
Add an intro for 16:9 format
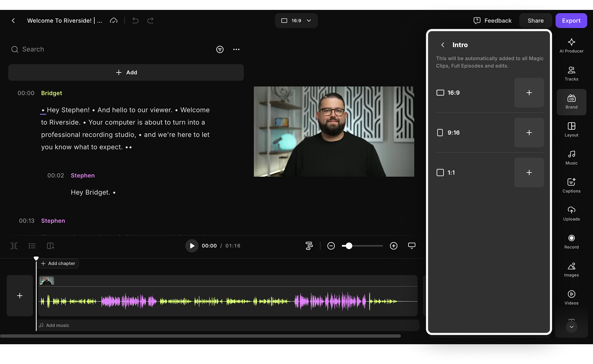[x=529, y=93]
